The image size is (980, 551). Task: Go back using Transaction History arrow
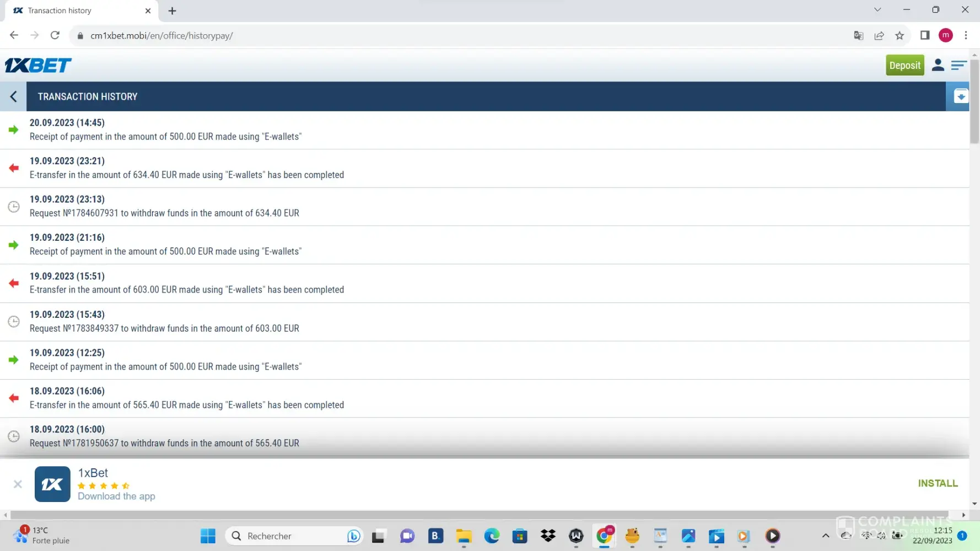(x=13, y=96)
